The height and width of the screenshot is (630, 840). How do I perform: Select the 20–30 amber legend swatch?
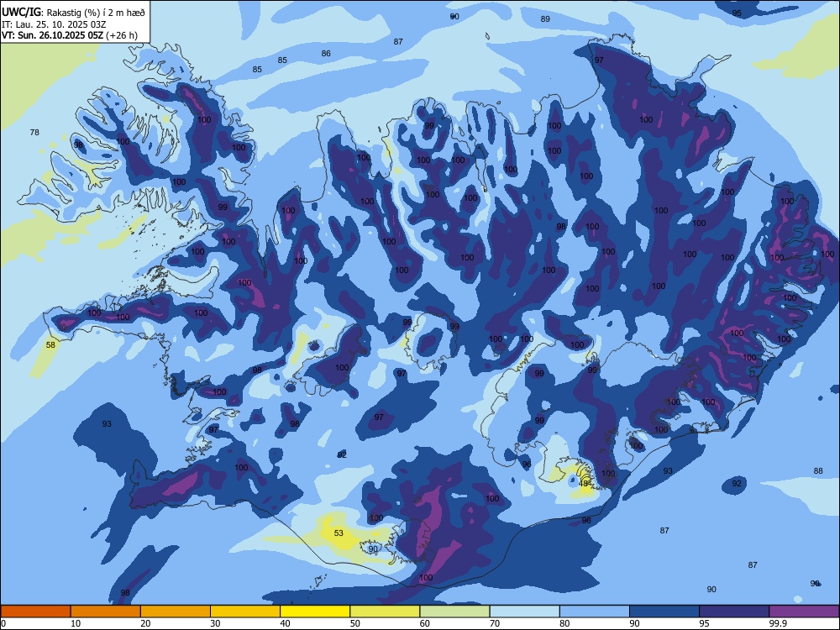[176, 612]
